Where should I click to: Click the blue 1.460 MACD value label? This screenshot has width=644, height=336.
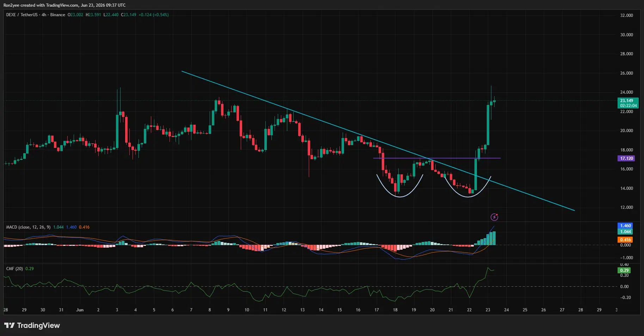(x=625, y=226)
